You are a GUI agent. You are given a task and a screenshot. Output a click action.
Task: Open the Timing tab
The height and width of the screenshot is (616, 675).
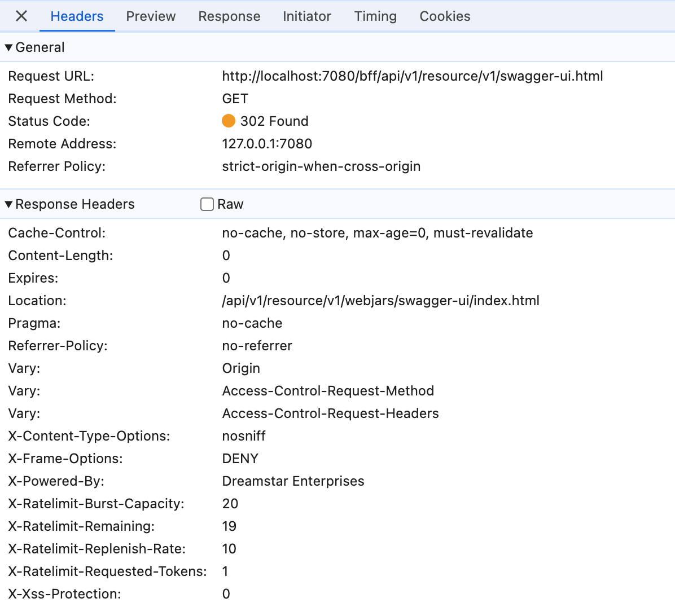(375, 16)
